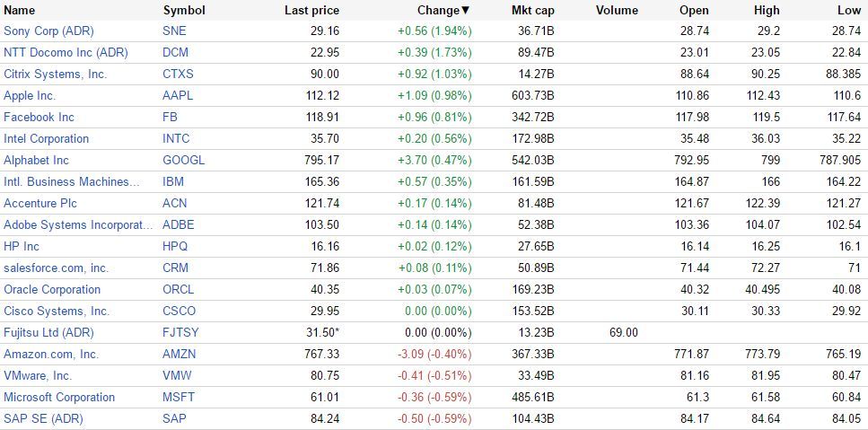Open the VMware, Inc. link
The image size is (868, 430).
pyautogui.click(x=38, y=375)
